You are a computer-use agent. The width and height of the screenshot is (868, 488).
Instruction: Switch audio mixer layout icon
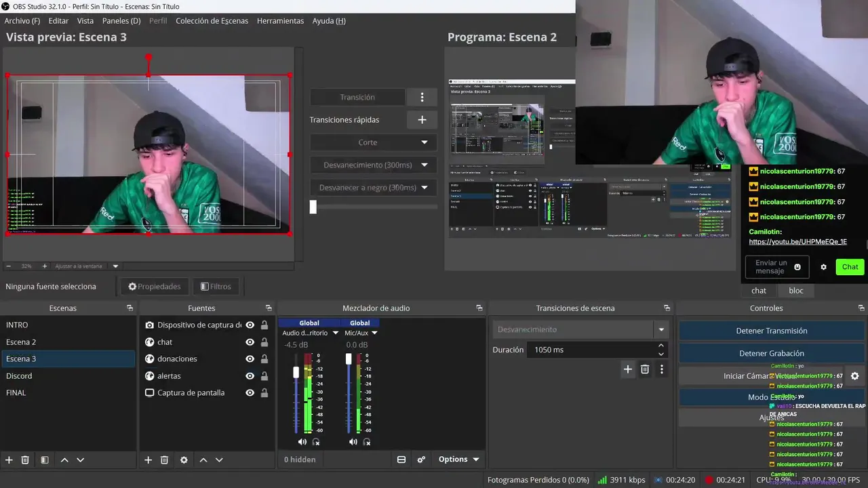[401, 460]
